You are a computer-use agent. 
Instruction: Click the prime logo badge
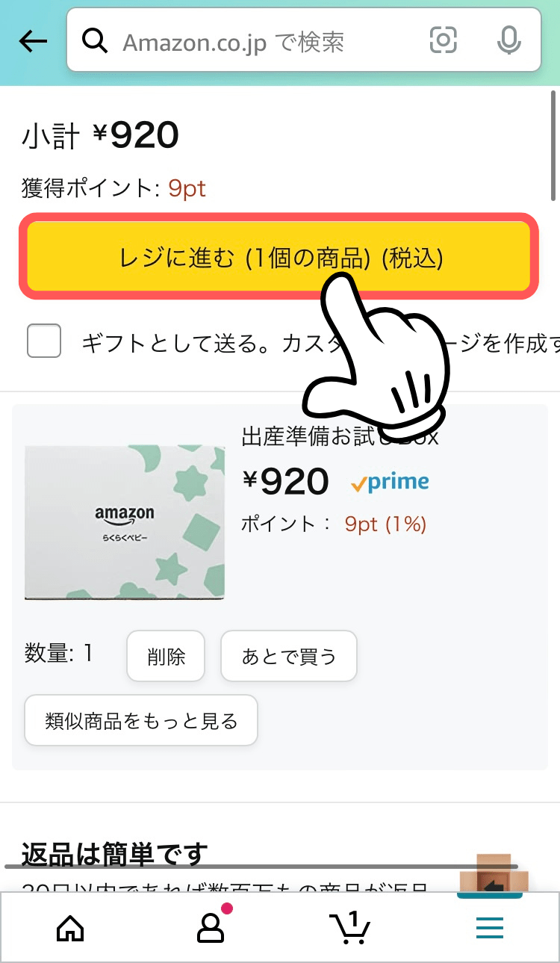pos(390,483)
